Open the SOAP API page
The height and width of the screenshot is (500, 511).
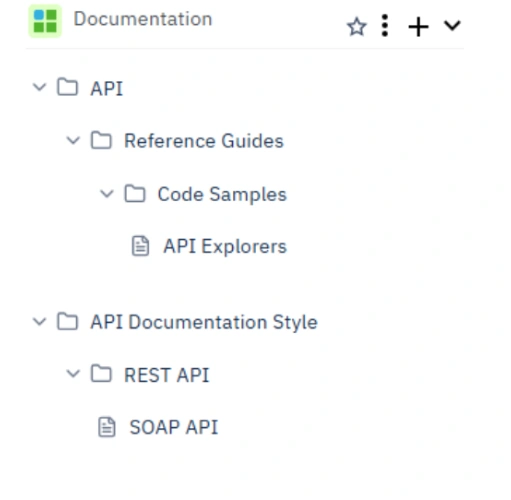pyautogui.click(x=174, y=427)
